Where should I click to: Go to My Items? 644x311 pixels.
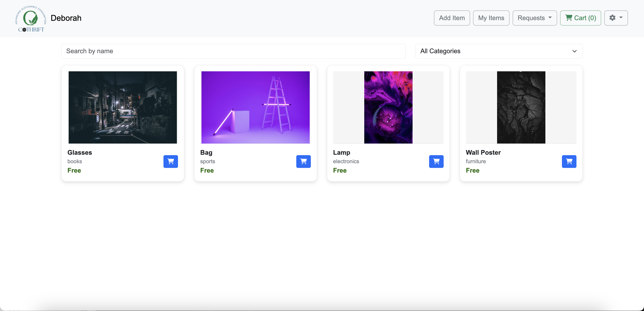pyautogui.click(x=491, y=18)
